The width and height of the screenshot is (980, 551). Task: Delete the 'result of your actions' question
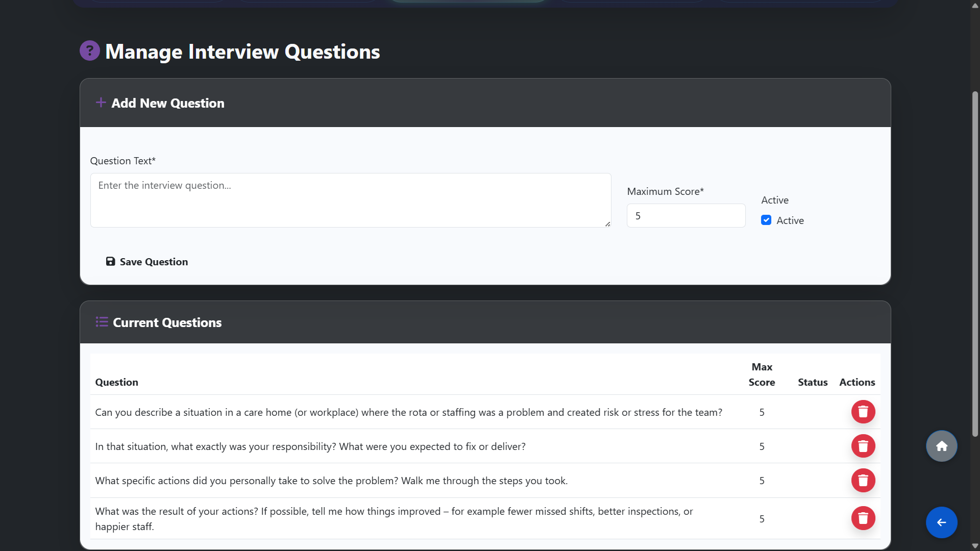(863, 518)
